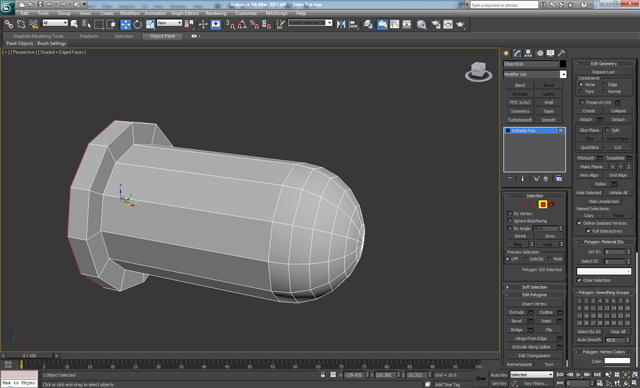The height and width of the screenshot is (388, 640).
Task: Select Edge sub-object level icon
Action: pos(524,204)
